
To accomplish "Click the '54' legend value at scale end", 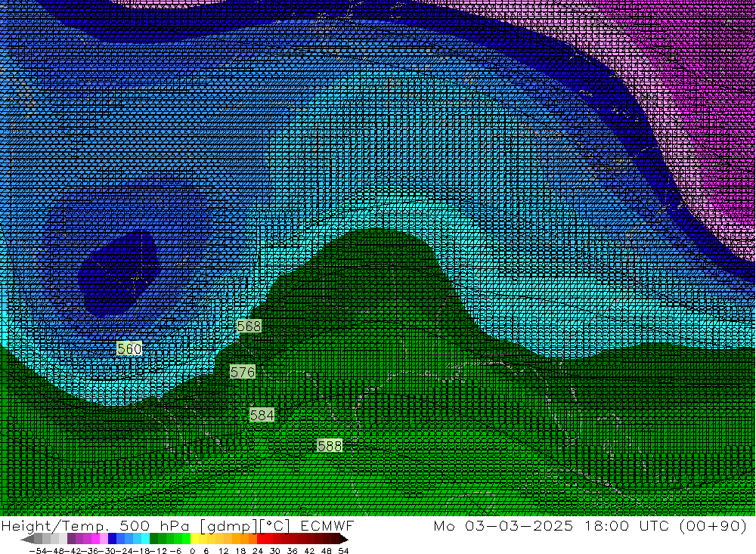I will point(343,551).
